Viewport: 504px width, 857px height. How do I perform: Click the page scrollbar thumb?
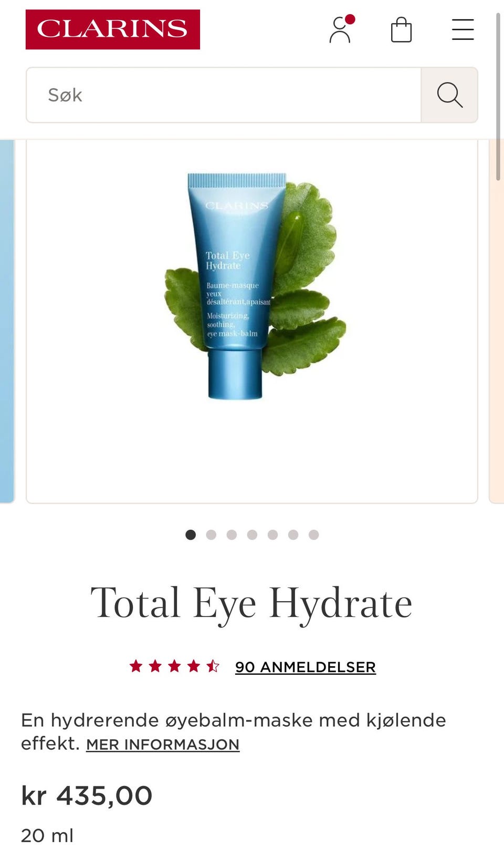coord(498,97)
